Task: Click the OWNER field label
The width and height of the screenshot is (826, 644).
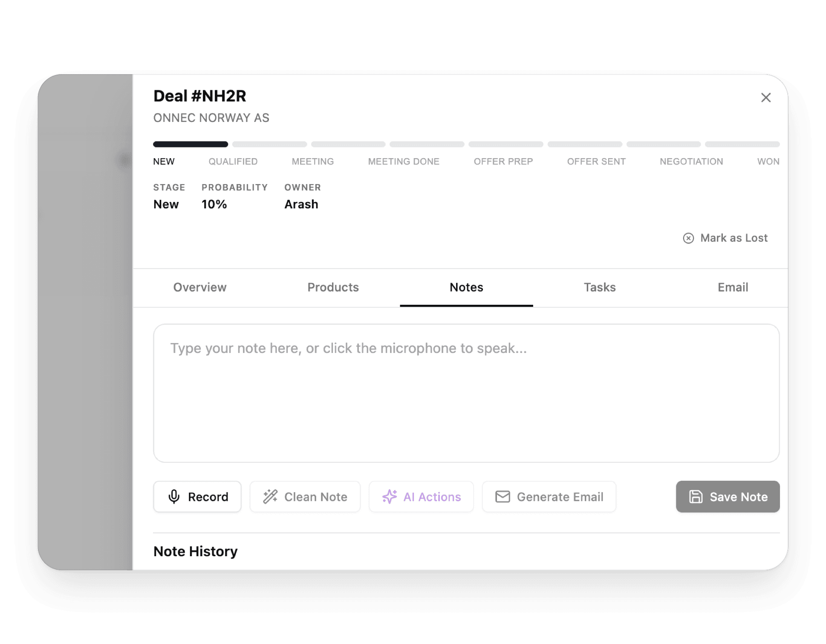Action: click(x=303, y=188)
